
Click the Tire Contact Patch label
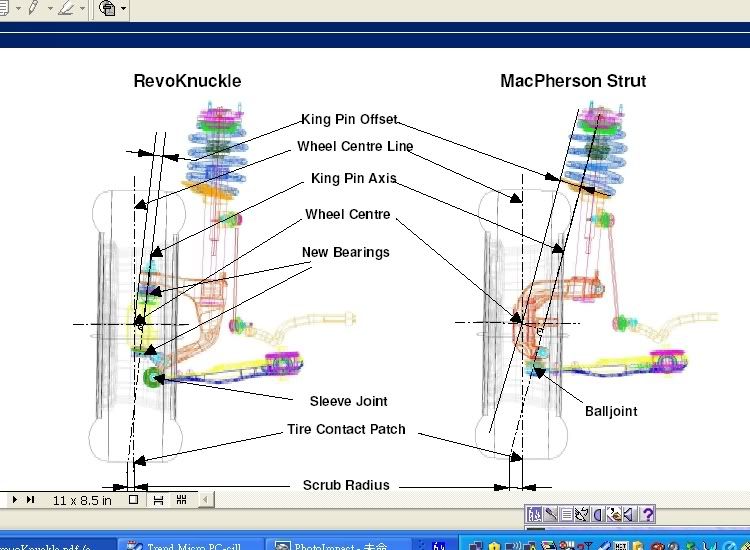tap(346, 429)
